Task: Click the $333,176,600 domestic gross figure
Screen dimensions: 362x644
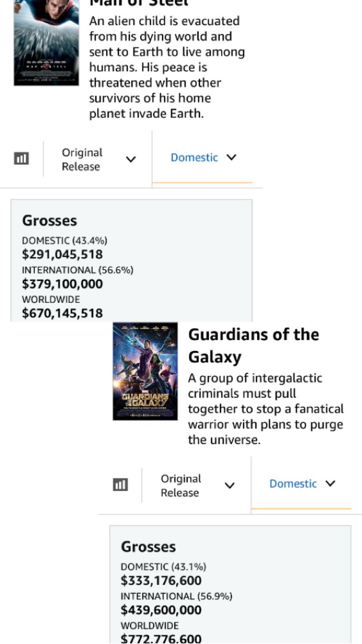Action: point(161,580)
